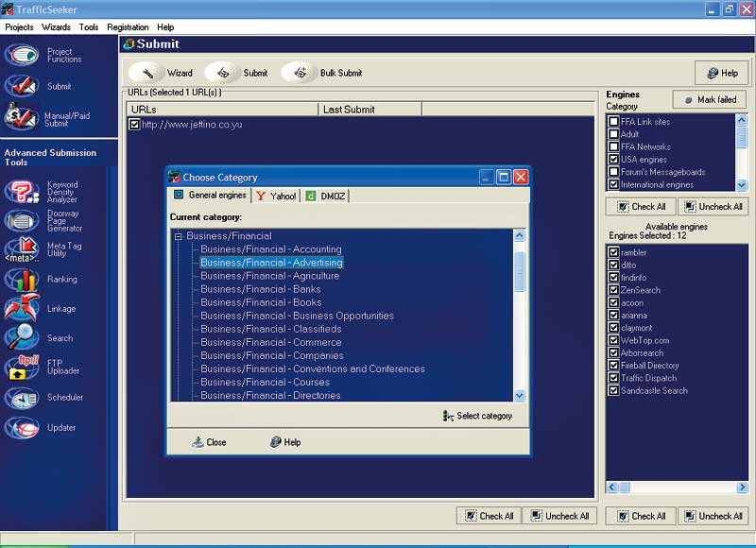756x548 pixels.
Task: Click the Last Submit column header
Action: [369, 110]
